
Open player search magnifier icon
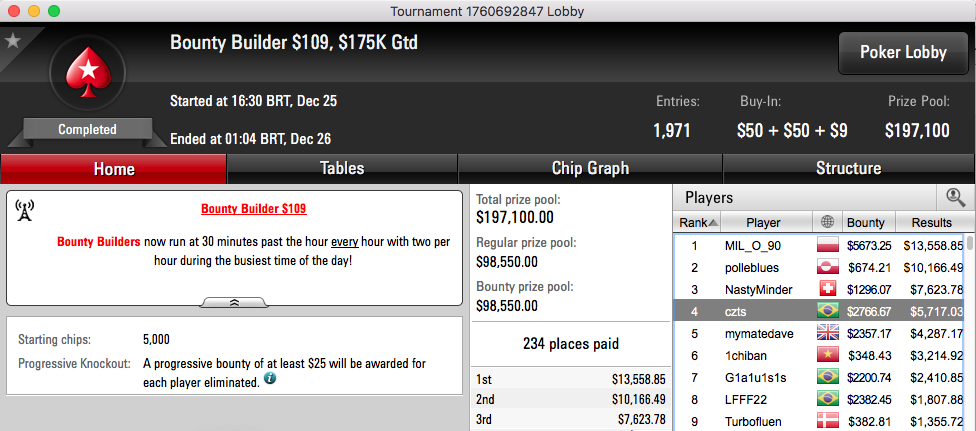coord(955,197)
